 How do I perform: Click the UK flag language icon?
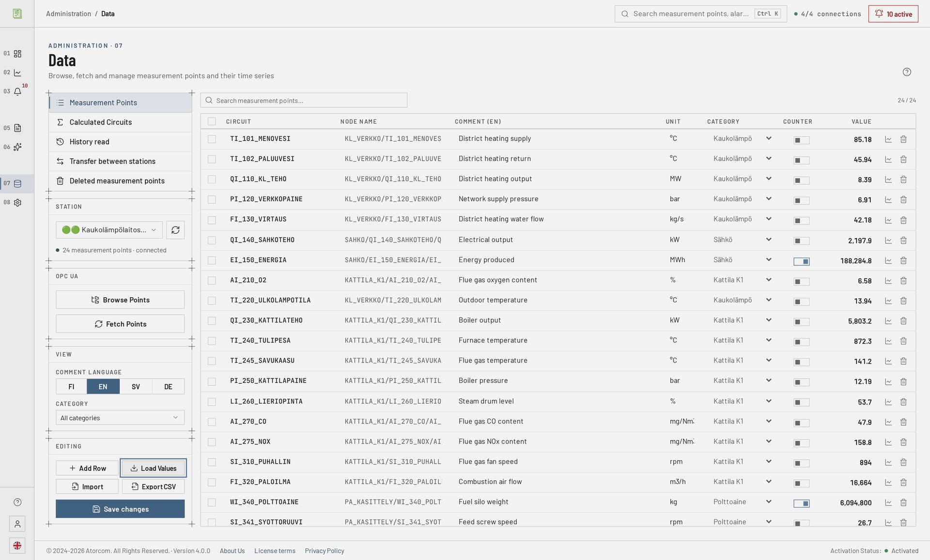[x=17, y=545]
